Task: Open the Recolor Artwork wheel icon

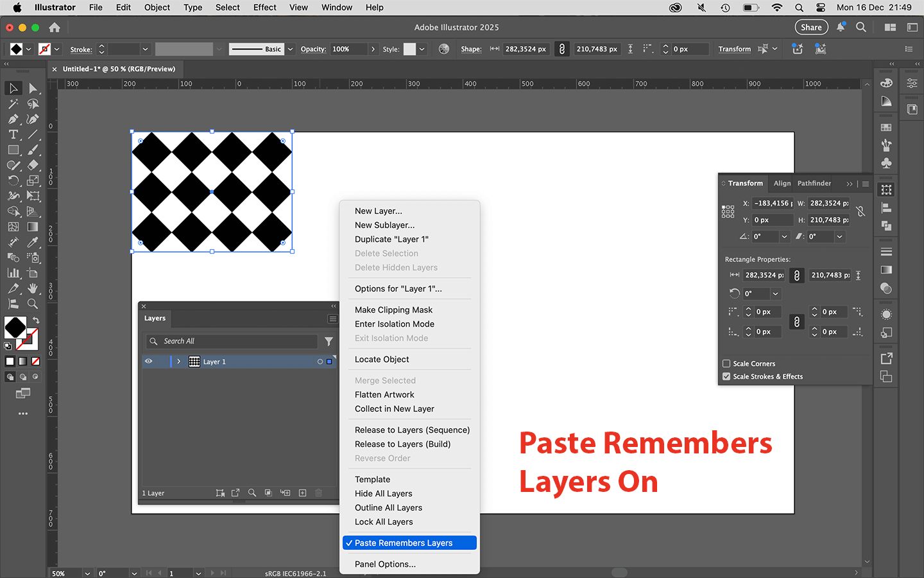Action: [443, 49]
